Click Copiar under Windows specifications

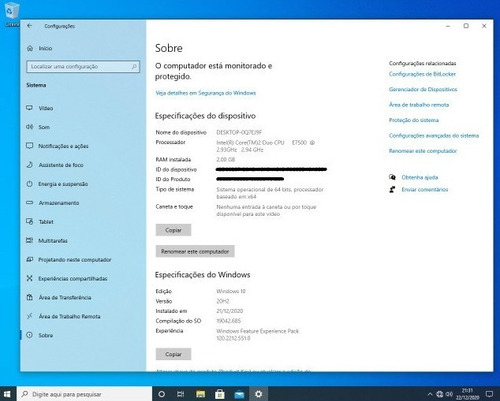tap(173, 354)
